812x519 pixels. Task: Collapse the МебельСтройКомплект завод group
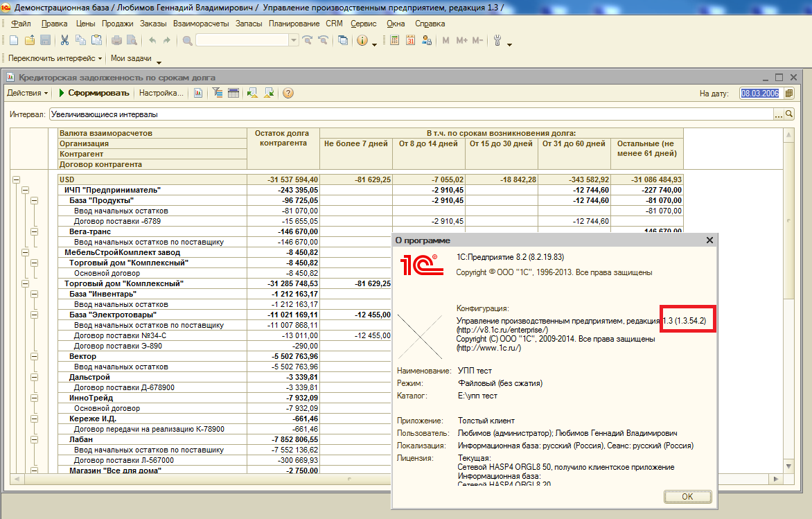(26, 252)
